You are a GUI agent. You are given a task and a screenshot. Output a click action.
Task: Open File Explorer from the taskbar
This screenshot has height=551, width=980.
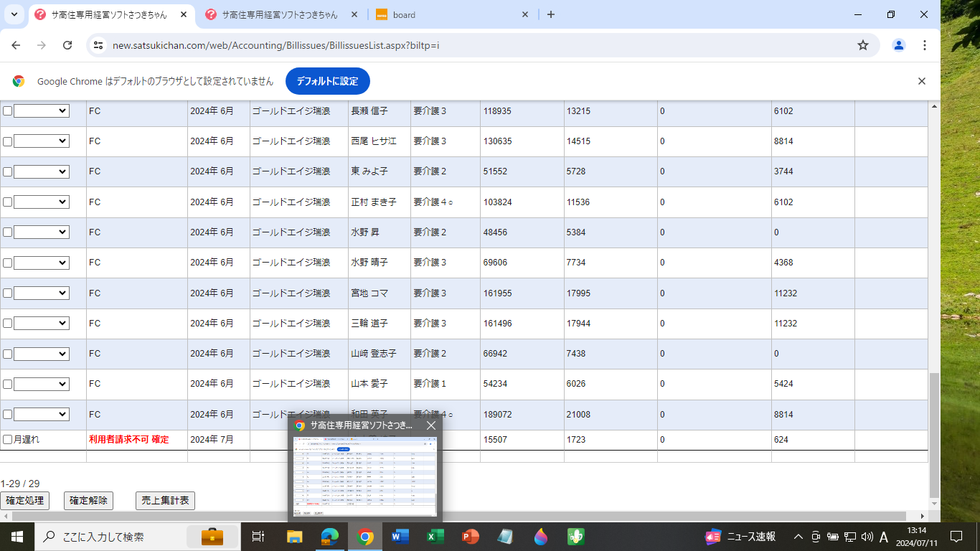(x=295, y=537)
